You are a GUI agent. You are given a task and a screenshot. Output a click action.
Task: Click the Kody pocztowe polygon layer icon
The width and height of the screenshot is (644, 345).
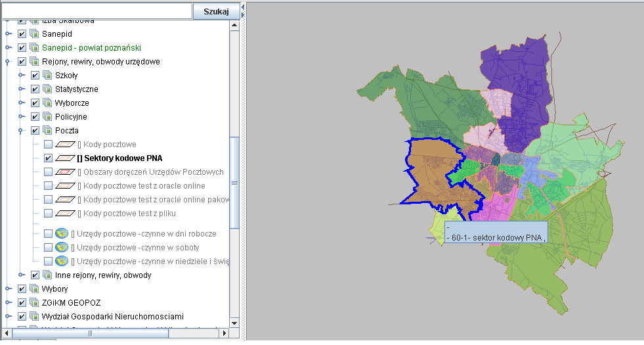pos(65,145)
